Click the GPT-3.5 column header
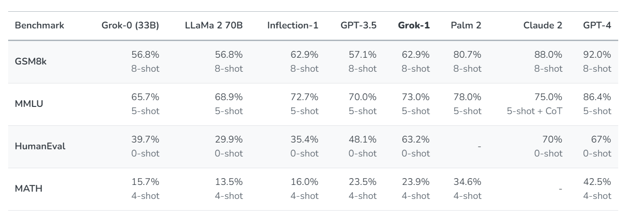This screenshot has width=644, height=221. click(358, 26)
